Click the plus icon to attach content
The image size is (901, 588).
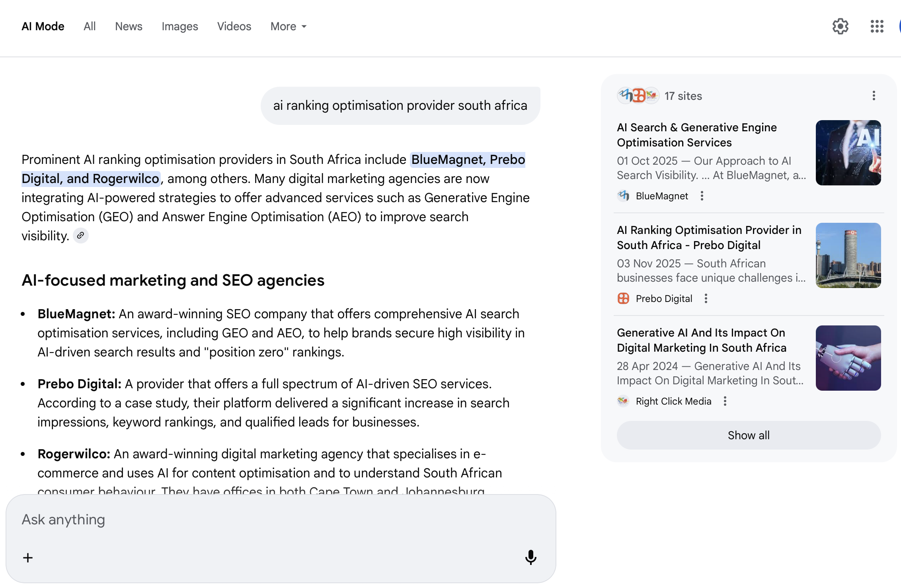[28, 557]
